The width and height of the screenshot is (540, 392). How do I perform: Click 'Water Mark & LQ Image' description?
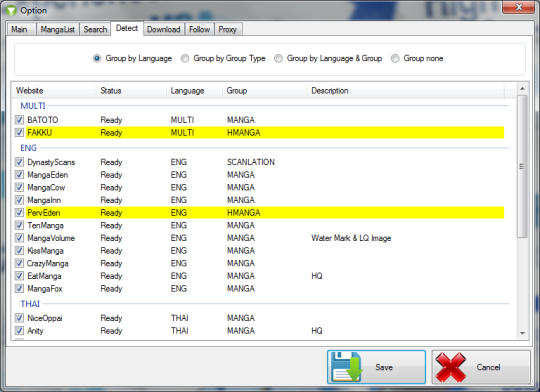pos(351,238)
